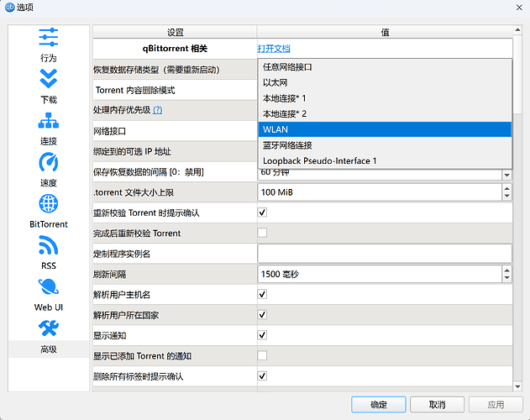Select the 绑定到的可选 IP 地址 row
The height and width of the screenshot is (420, 530).
pyautogui.click(x=175, y=151)
